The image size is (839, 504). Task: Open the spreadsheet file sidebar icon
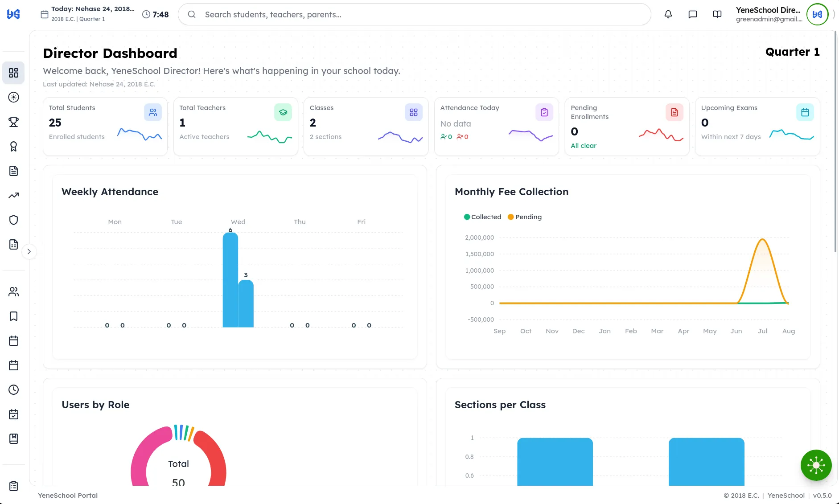click(13, 244)
